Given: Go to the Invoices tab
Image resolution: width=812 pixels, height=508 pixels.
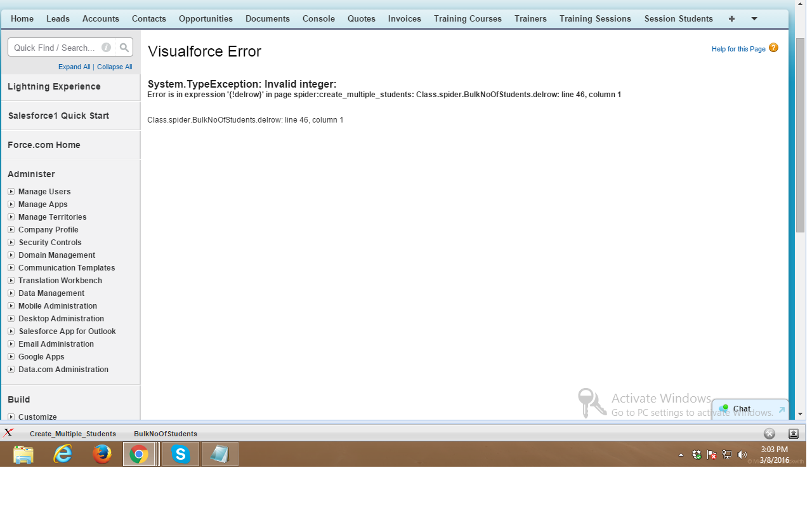Looking at the screenshot, I should click(405, 19).
